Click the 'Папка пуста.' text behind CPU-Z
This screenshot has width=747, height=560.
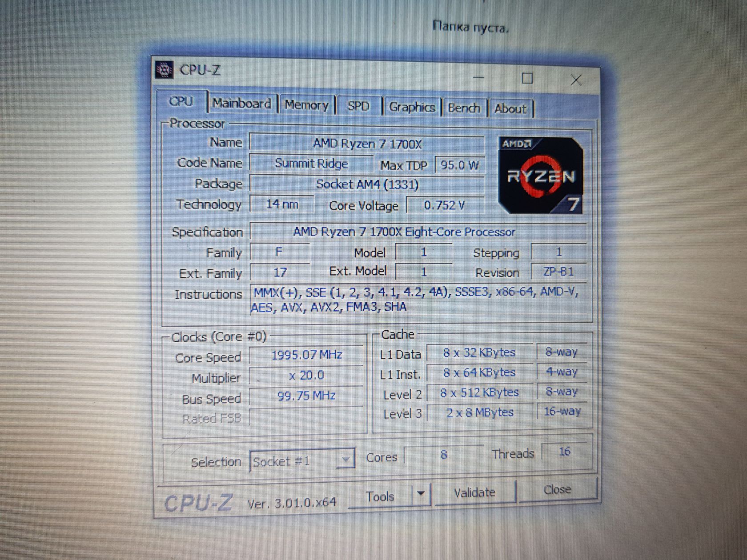470,27
